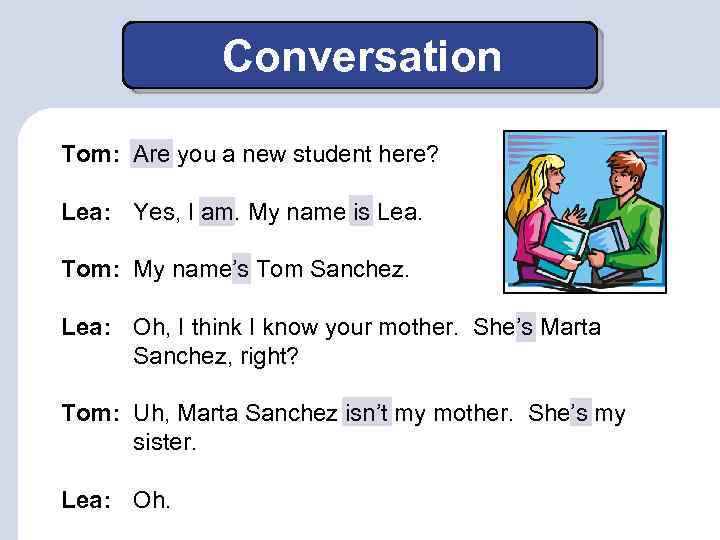Viewport: 720px width, 540px height.
Task: Click highlighted "'s" in "My name's Tom Sanchez"
Action: point(241,270)
